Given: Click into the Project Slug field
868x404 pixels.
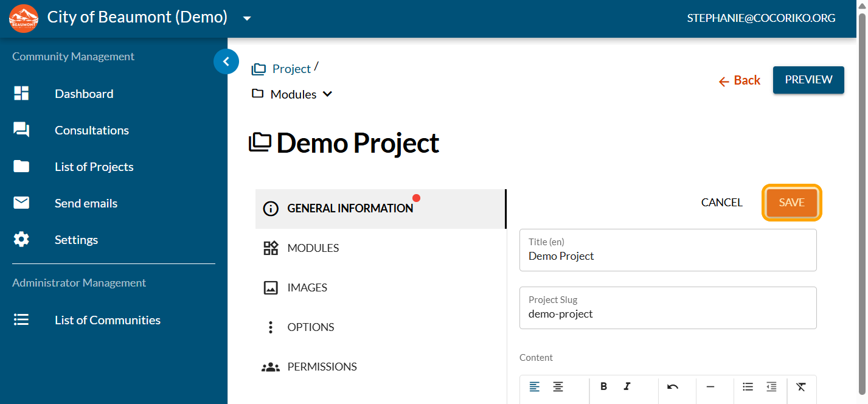Looking at the screenshot, I should [667, 314].
